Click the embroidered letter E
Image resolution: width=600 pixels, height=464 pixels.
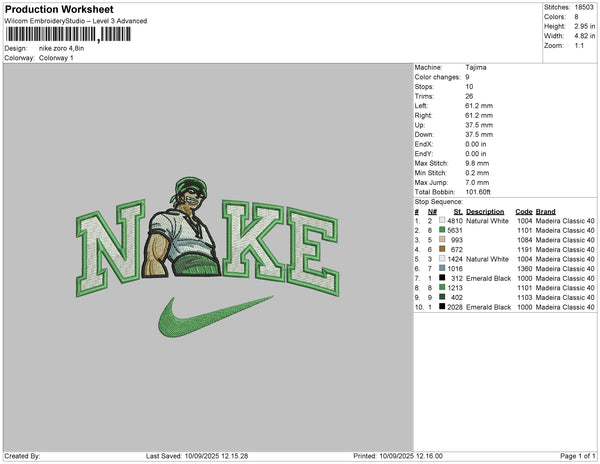[313, 251]
